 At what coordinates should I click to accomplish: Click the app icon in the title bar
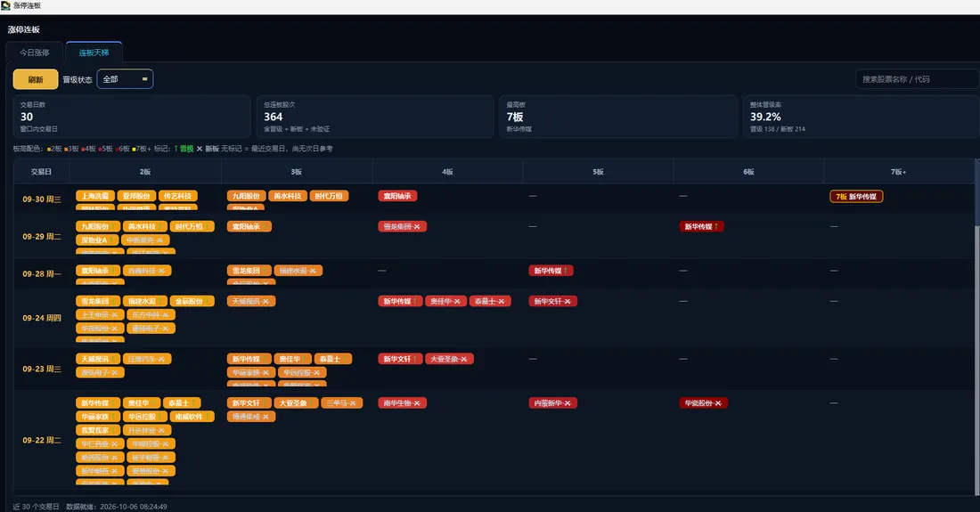5,5
